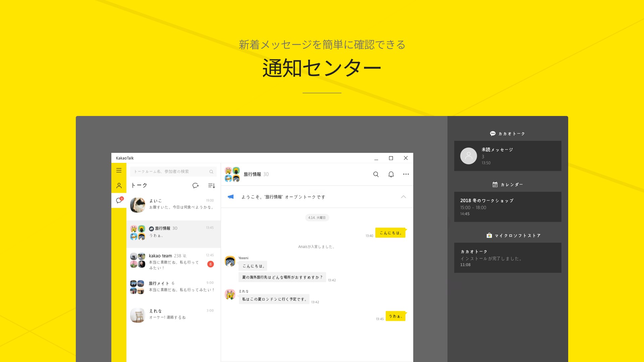Search within the 旅行情報 chat
644x362 pixels.
click(x=376, y=174)
